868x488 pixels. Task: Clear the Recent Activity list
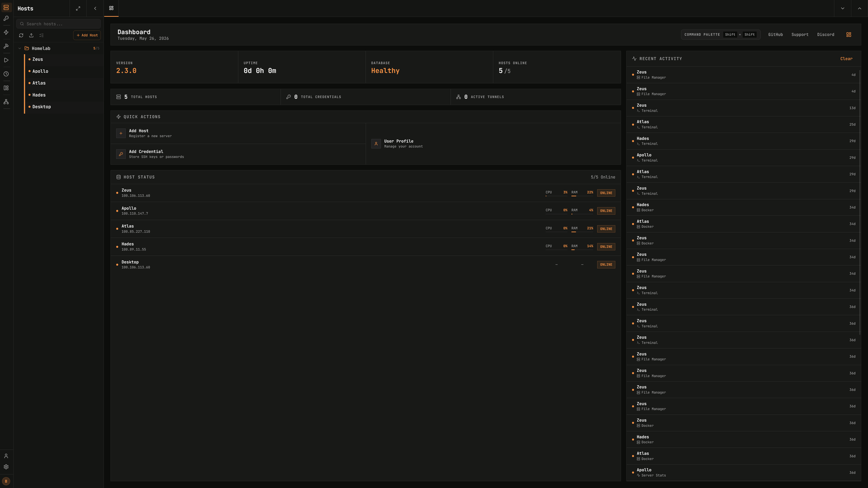click(x=846, y=59)
